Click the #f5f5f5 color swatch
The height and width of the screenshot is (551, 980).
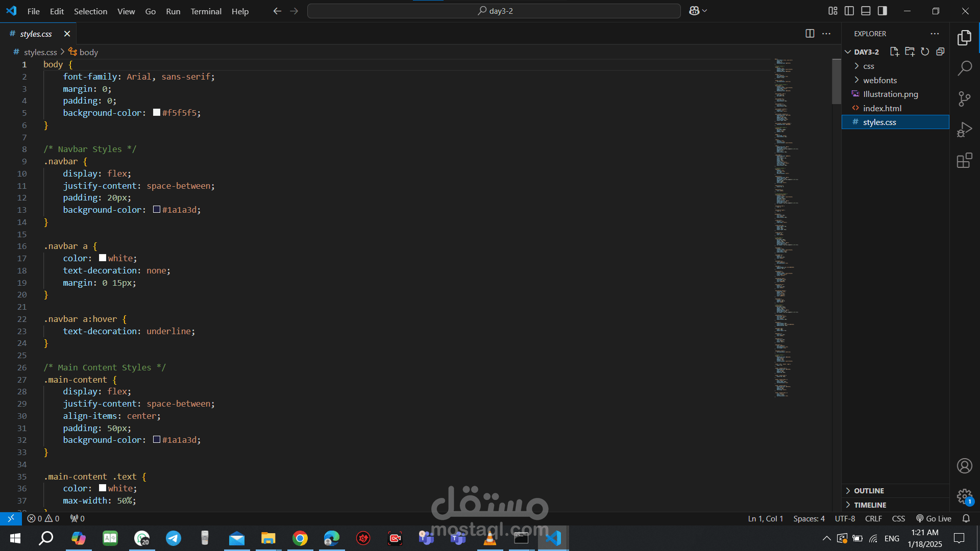click(x=157, y=113)
